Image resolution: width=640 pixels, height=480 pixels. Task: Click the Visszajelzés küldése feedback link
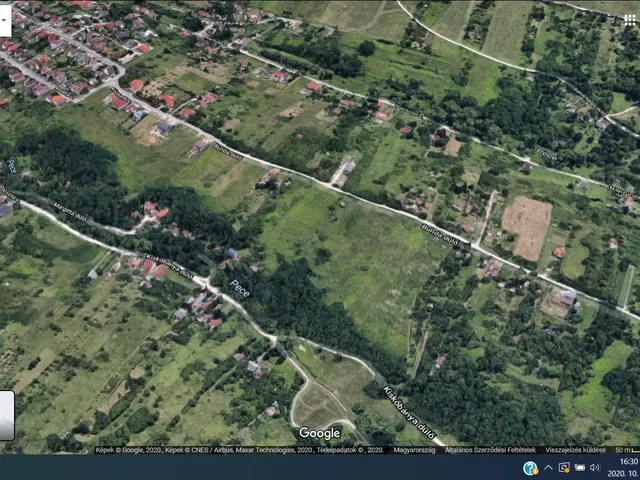point(576,450)
